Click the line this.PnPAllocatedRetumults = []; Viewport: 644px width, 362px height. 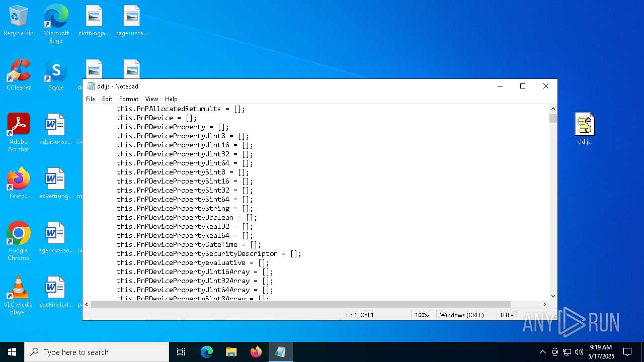tap(181, 109)
